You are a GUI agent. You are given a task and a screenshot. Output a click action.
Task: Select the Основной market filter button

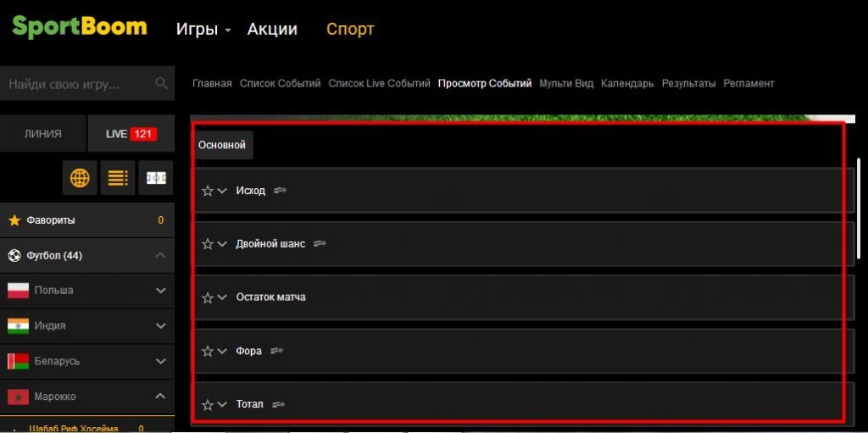(222, 145)
